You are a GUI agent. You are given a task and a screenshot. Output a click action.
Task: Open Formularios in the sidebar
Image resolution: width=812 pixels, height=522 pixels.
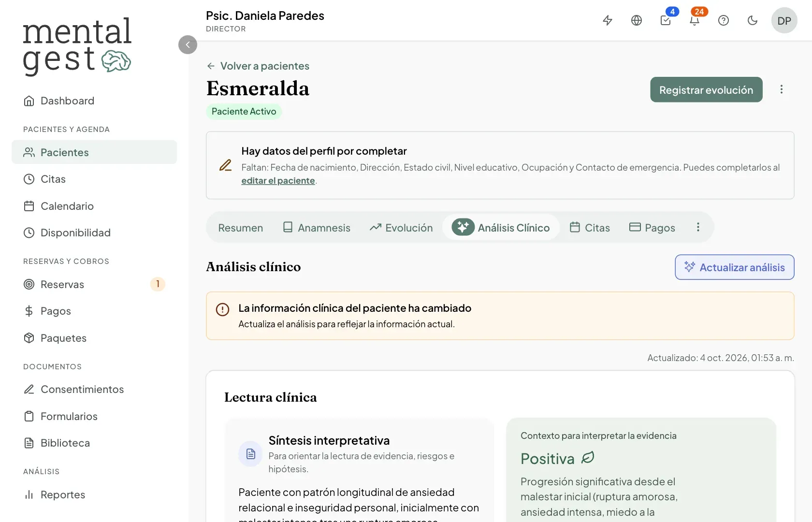click(x=94, y=416)
